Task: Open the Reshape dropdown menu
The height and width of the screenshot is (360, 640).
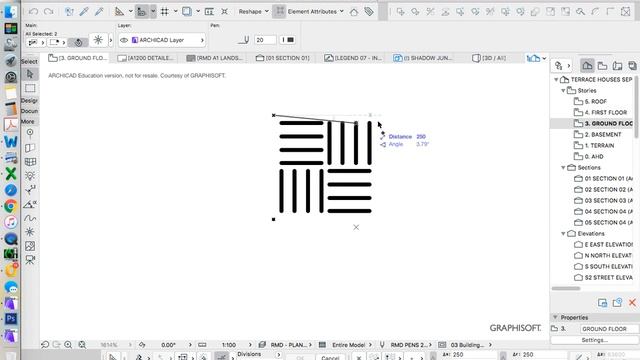Action: click(253, 11)
